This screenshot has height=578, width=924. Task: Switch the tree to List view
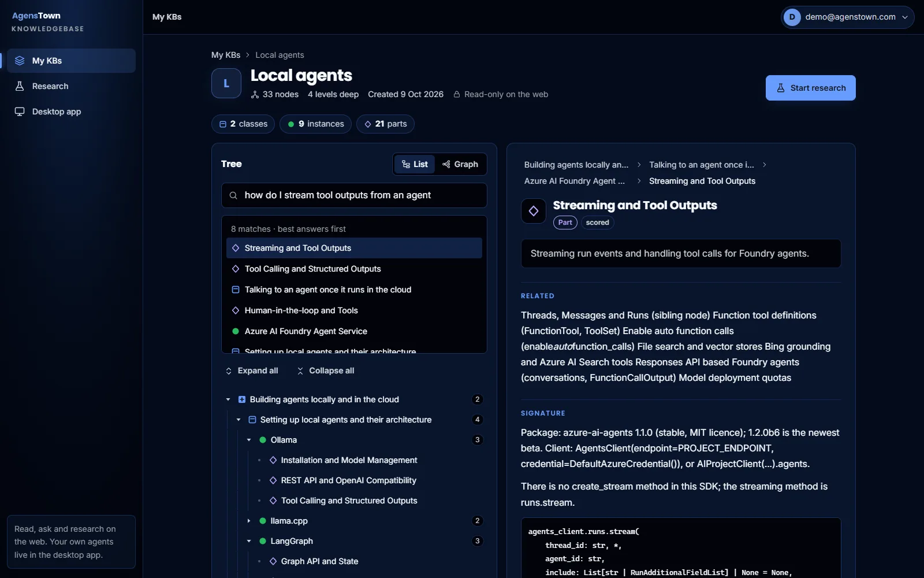pos(415,164)
